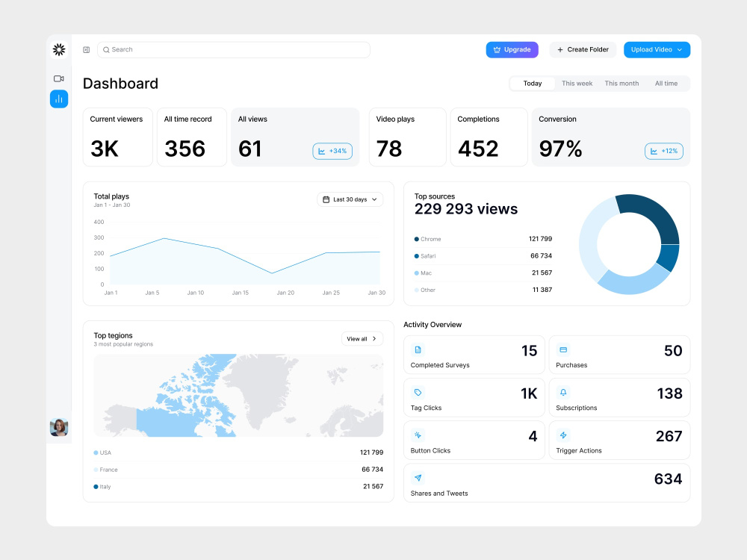Click the USA region legend dot
Image resolution: width=747 pixels, height=560 pixels.
click(x=96, y=453)
